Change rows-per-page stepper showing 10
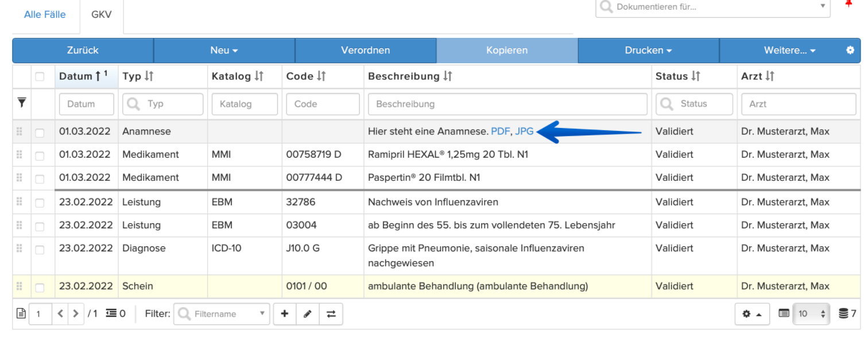The height and width of the screenshot is (342, 868). [811, 314]
